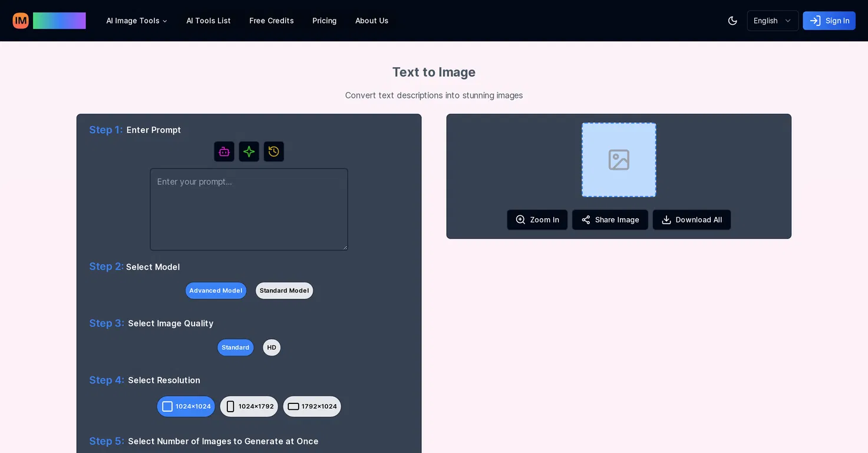The image size is (868, 453).
Task: Select the 1792×1024 landscape resolution
Action: point(312,406)
